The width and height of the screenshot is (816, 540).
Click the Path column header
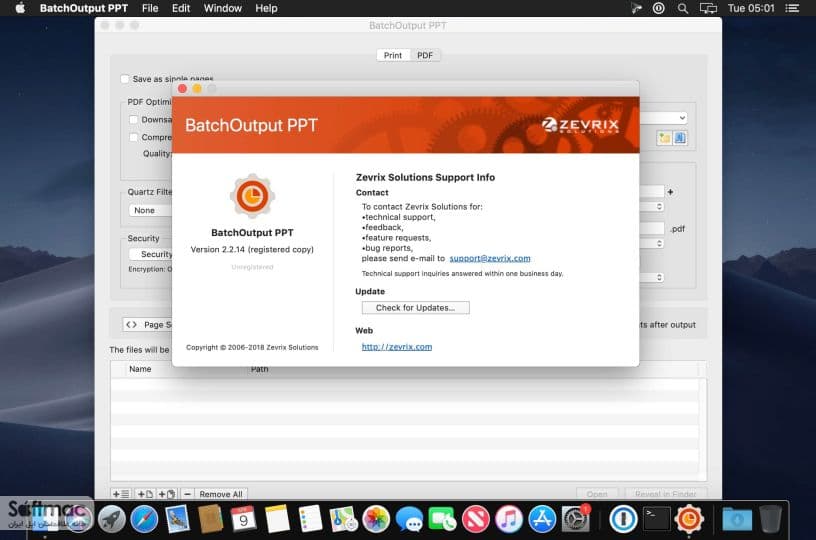tap(259, 369)
